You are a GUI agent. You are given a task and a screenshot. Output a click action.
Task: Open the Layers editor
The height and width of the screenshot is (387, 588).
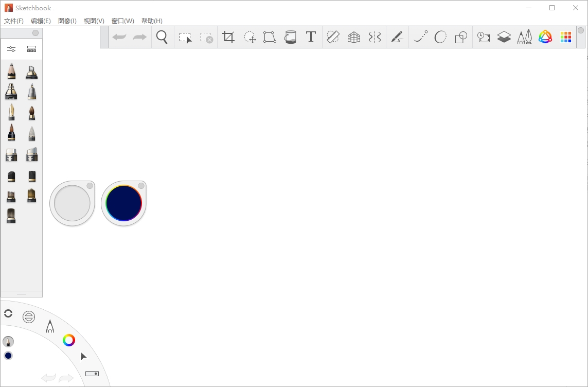coord(504,37)
